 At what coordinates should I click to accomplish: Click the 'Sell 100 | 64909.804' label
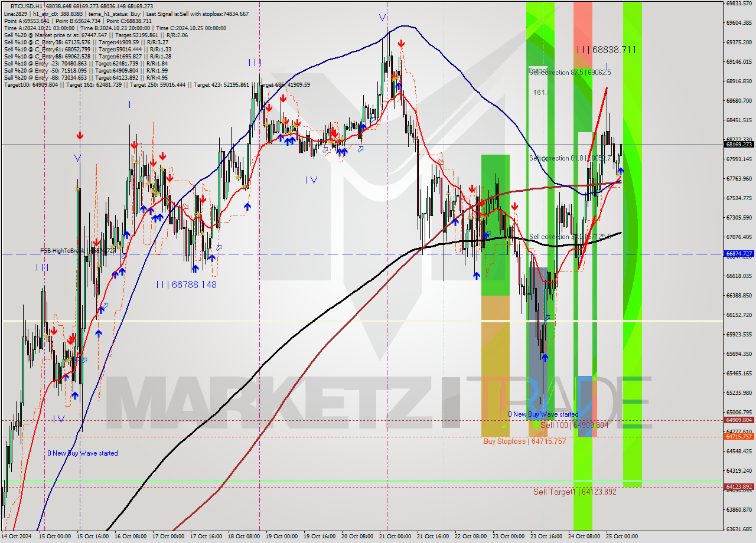click(x=574, y=425)
